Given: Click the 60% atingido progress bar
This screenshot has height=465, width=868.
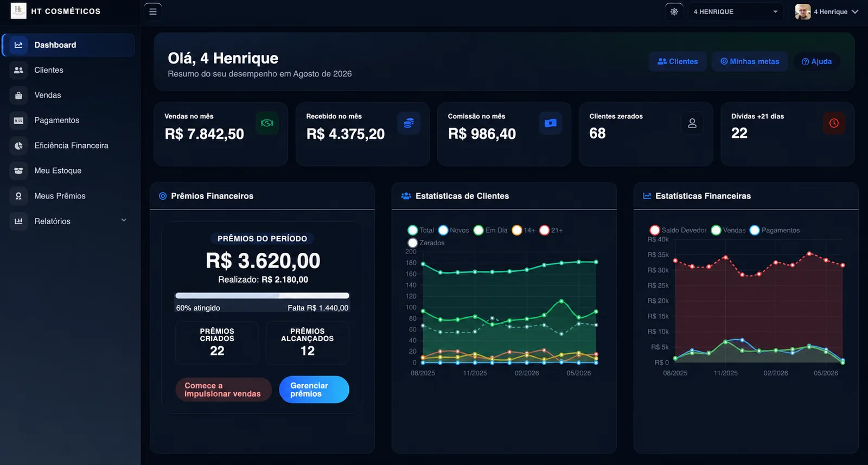Looking at the screenshot, I should pos(262,296).
